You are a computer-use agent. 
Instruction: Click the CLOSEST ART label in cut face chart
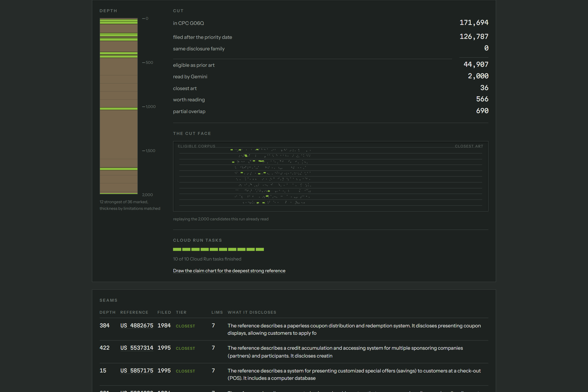469,146
